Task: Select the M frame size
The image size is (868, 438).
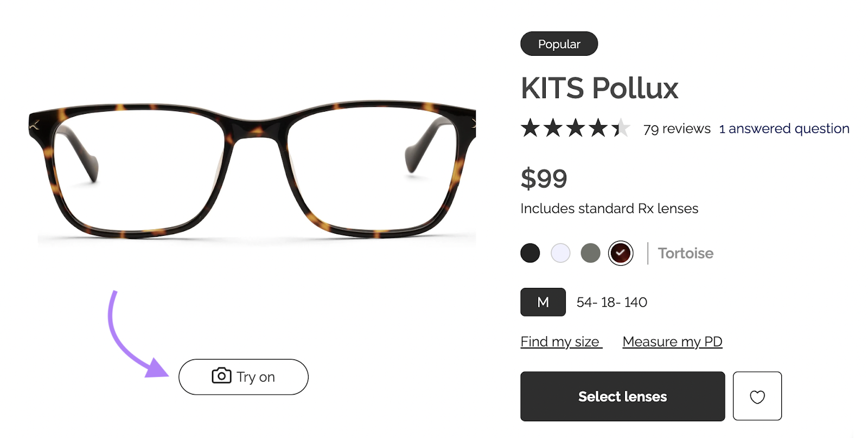Action: click(x=542, y=302)
